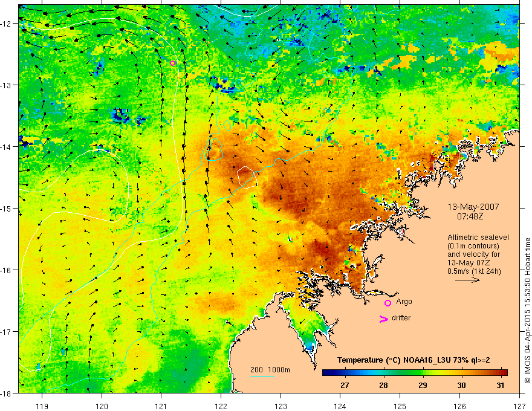Click the magenta drifter legend symbol

(x=383, y=319)
